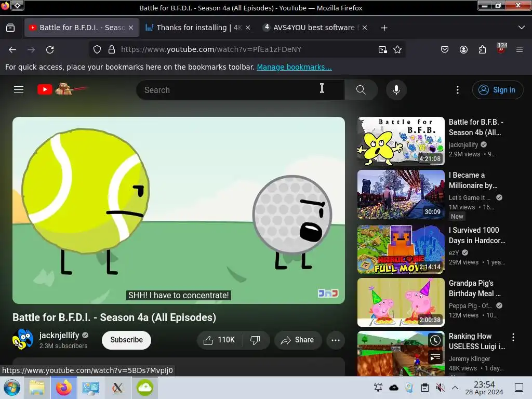The height and width of the screenshot is (399, 532).
Task: Open Firefox View icon beside tabs
Action: [10, 28]
